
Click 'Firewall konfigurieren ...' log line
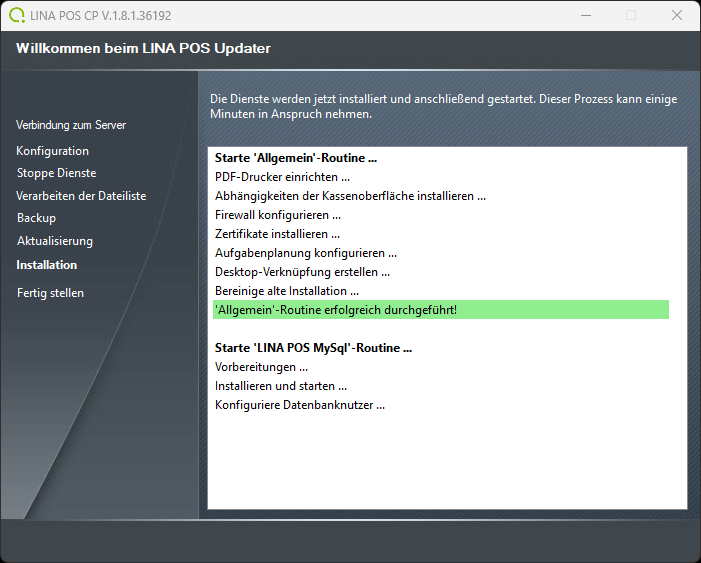pos(278,215)
